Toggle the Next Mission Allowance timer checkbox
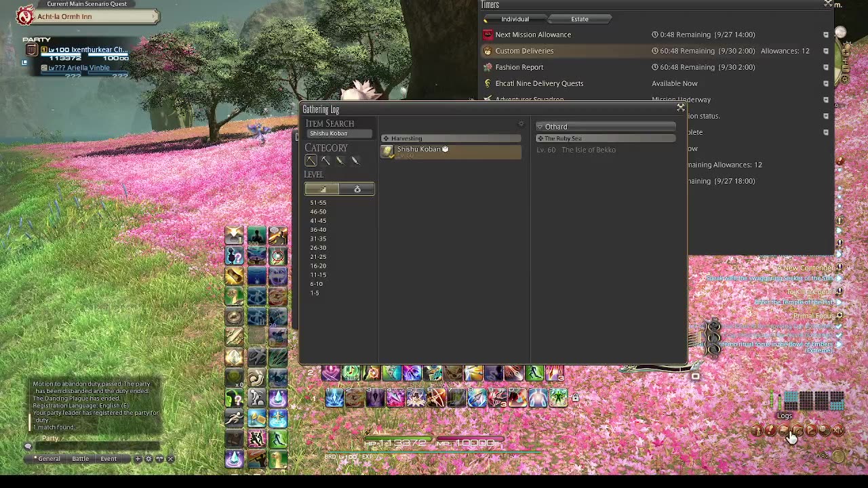This screenshot has width=868, height=488. coord(825,35)
